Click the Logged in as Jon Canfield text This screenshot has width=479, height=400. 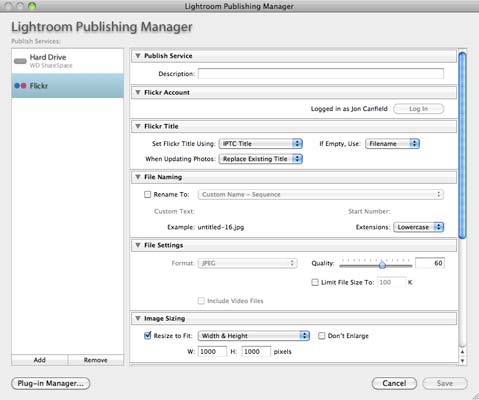tap(349, 109)
